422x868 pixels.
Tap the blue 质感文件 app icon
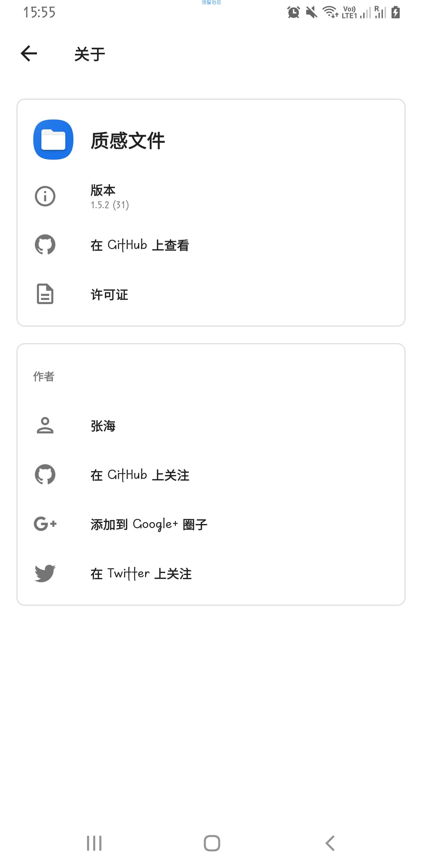(x=53, y=140)
